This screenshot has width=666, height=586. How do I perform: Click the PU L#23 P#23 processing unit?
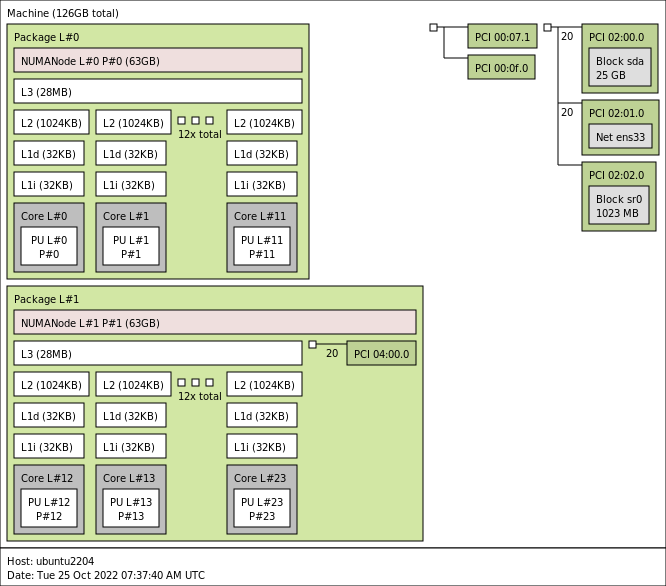pyautogui.click(x=261, y=508)
